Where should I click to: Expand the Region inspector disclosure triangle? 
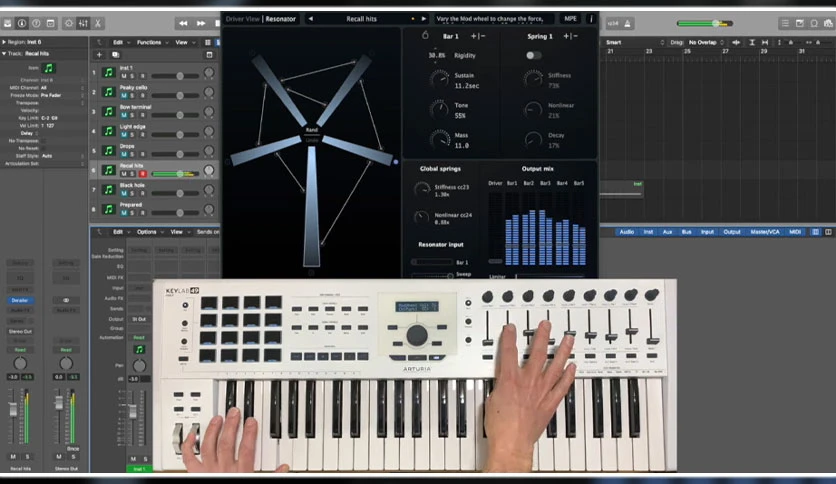click(4, 42)
